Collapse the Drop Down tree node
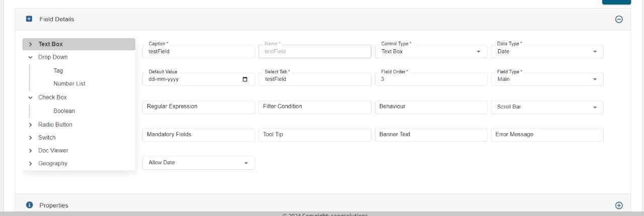 point(31,57)
